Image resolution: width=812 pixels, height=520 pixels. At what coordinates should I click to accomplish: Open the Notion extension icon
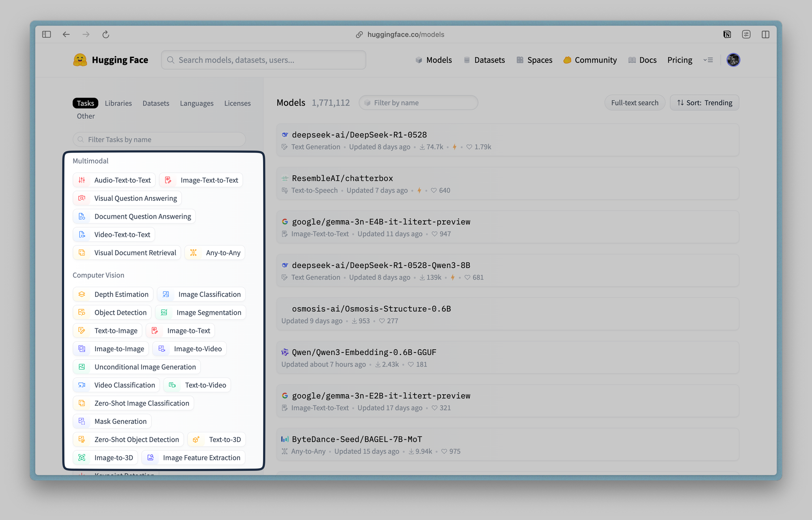click(727, 34)
